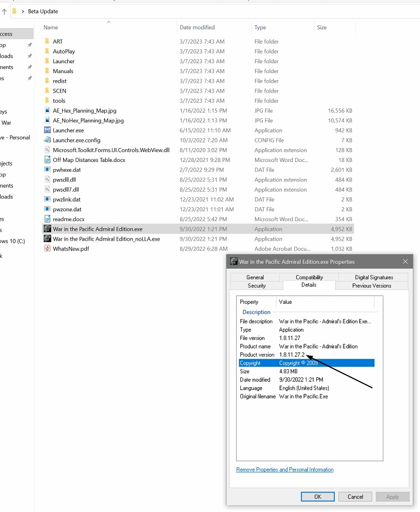420x512 pixels.
Task: Sort by Date modified column
Action: 214,27
